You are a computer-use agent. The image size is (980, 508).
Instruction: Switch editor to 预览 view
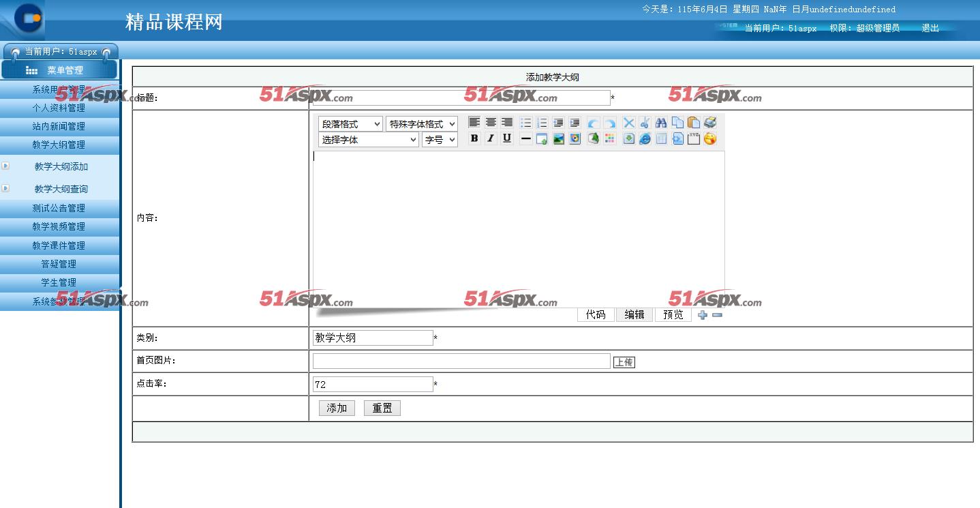tap(673, 314)
